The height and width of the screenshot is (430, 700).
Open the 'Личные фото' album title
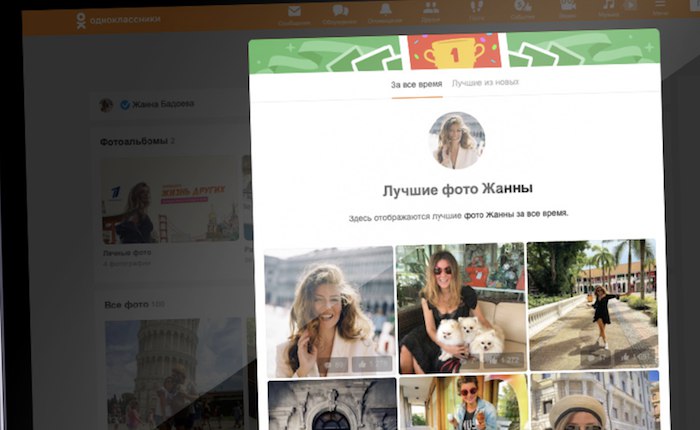click(x=127, y=253)
